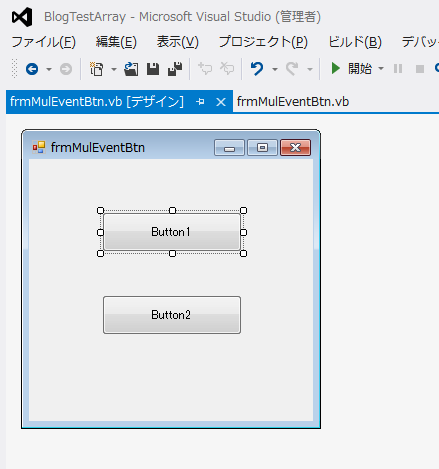
Task: Open the 表示(V) menu
Action: [178, 42]
